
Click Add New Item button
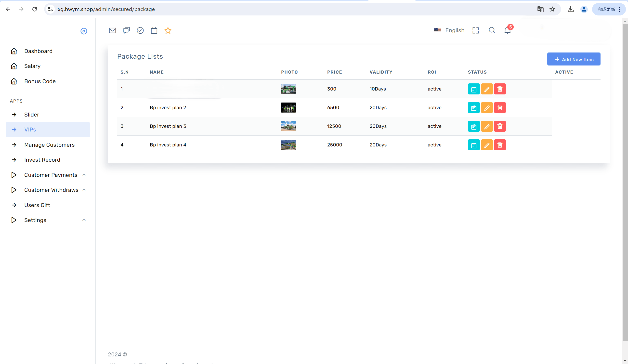point(574,59)
